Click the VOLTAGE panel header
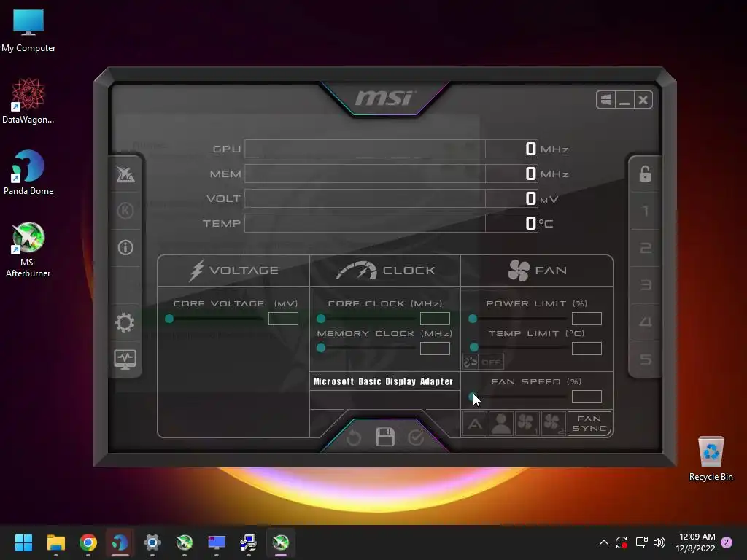Image resolution: width=747 pixels, height=560 pixels. click(x=233, y=271)
